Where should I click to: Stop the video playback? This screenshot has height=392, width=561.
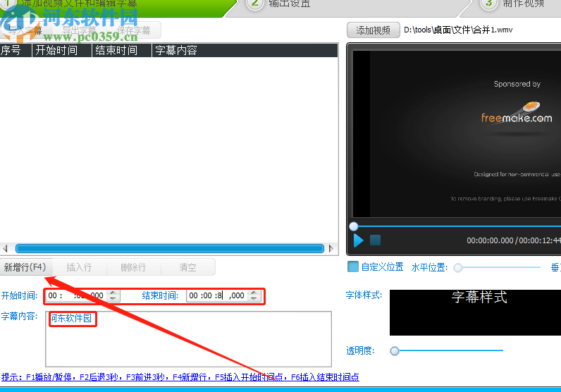pos(375,240)
